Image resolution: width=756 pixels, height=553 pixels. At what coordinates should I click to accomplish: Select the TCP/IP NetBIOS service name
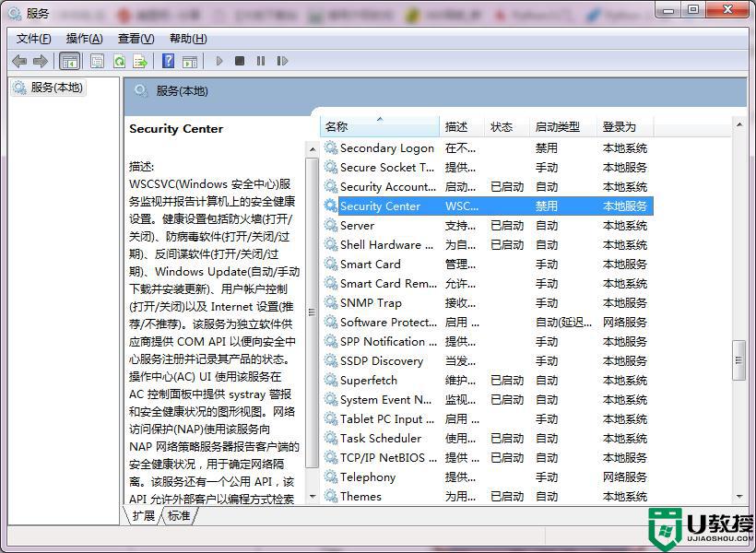388,457
